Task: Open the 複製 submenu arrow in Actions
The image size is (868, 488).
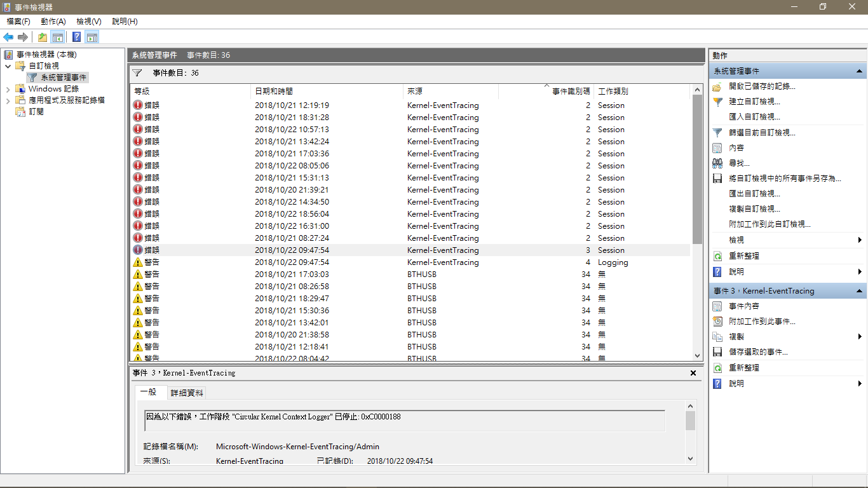Action: coord(860,337)
